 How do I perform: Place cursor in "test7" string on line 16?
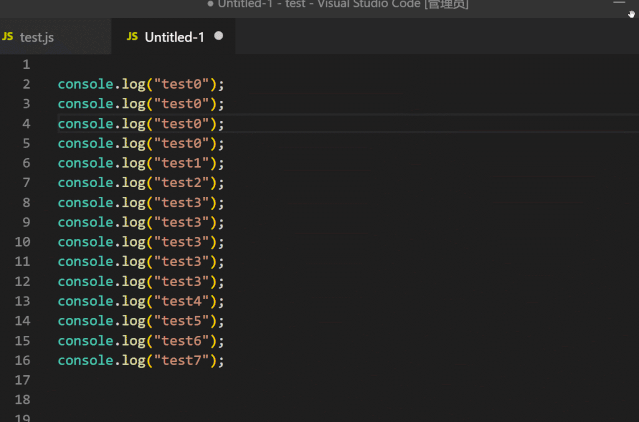pyautogui.click(x=182, y=360)
